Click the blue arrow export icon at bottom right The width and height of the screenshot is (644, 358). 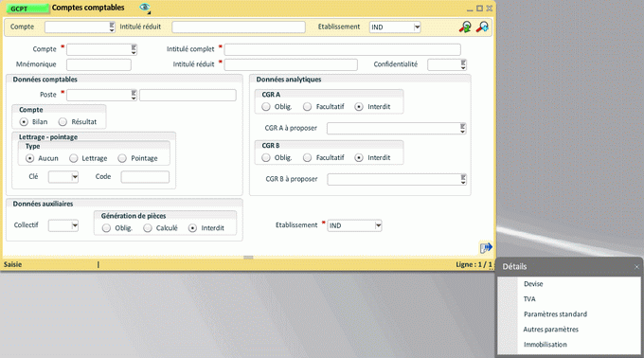[486, 247]
